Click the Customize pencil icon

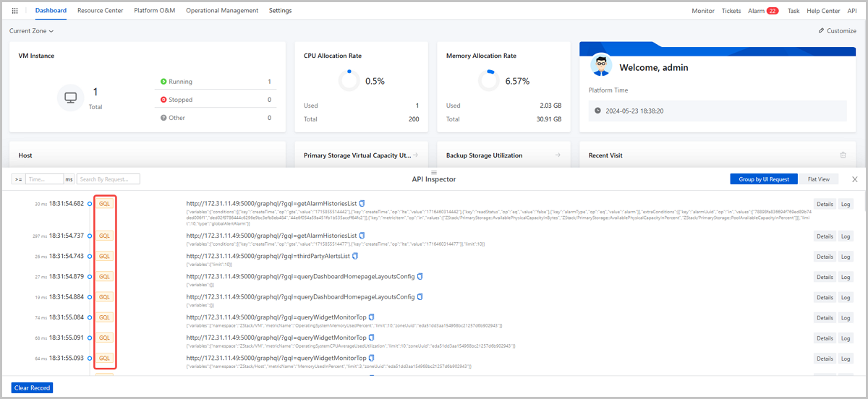click(x=821, y=31)
